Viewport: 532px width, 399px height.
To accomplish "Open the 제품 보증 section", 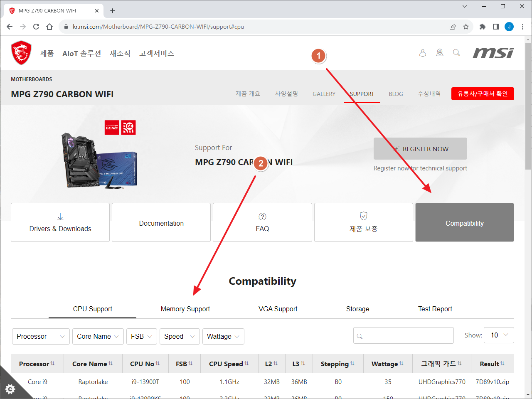I will click(364, 222).
